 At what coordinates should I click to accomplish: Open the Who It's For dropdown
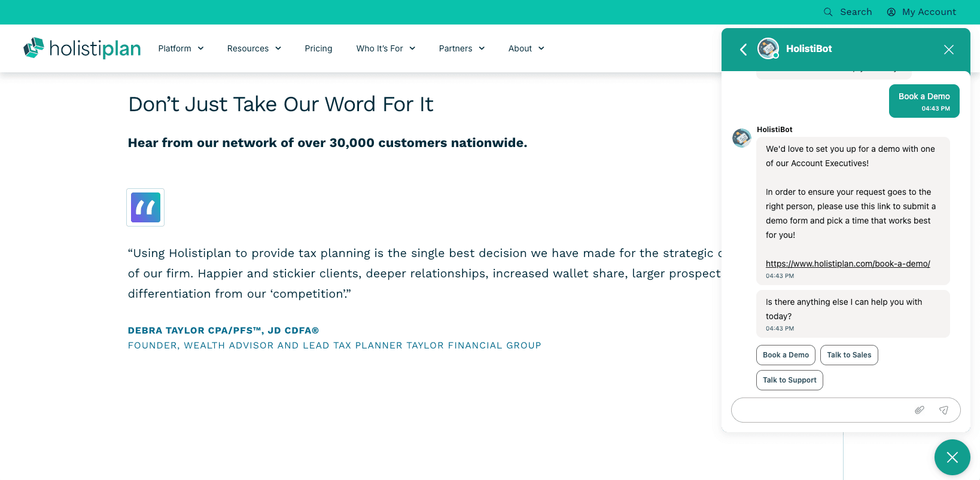(385, 48)
